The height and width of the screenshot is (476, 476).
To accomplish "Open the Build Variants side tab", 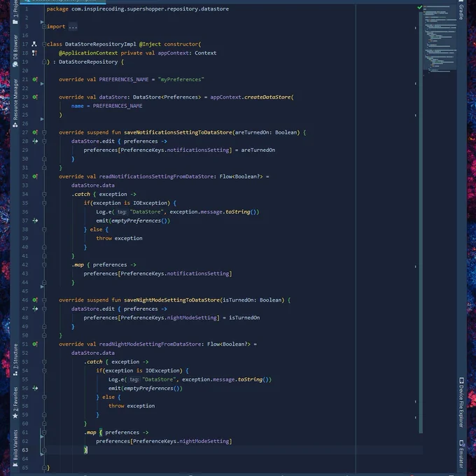I will [15, 448].
